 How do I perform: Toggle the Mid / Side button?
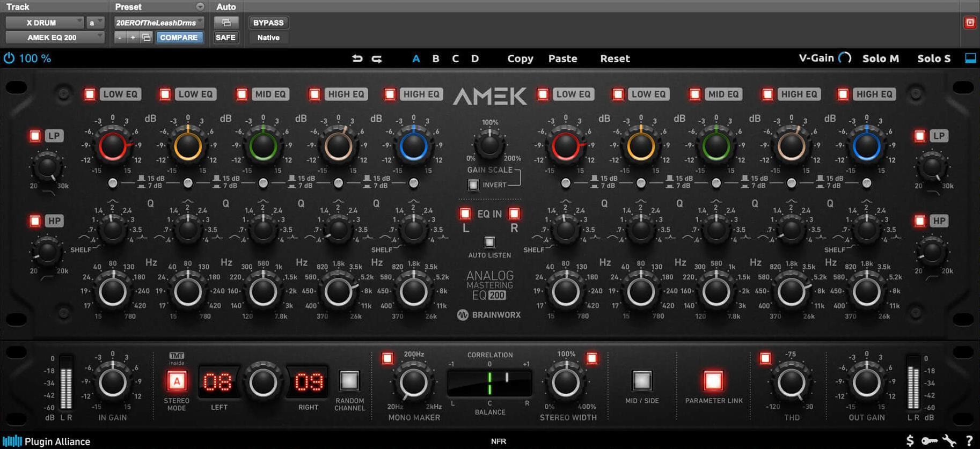pyautogui.click(x=642, y=381)
